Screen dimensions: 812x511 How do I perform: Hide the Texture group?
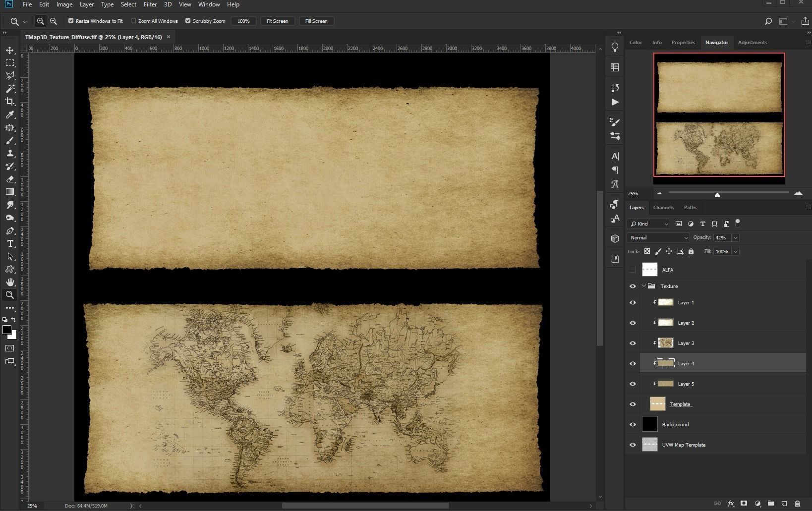pyautogui.click(x=633, y=286)
